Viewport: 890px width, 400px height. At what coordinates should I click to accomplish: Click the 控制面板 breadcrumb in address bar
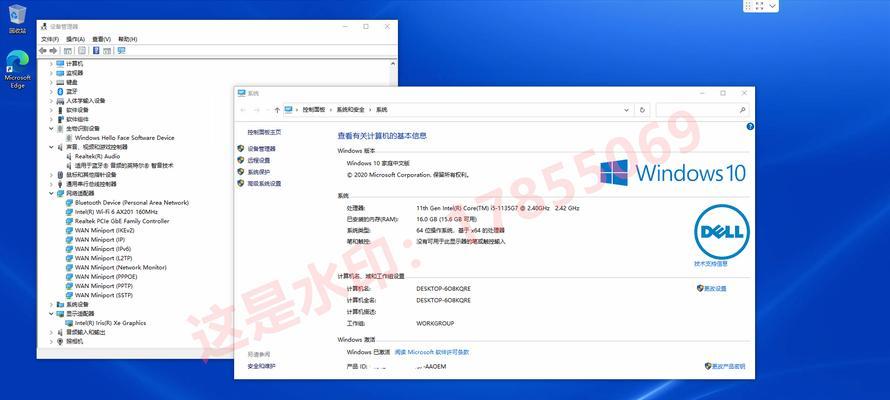pyautogui.click(x=313, y=110)
